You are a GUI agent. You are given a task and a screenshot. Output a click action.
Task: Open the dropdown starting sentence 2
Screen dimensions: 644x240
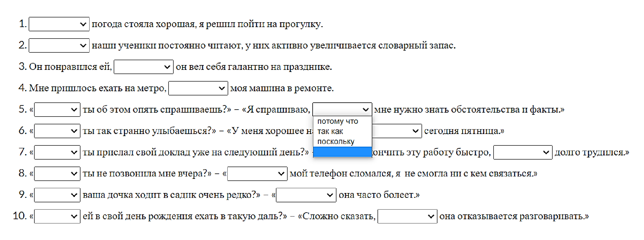59,45
